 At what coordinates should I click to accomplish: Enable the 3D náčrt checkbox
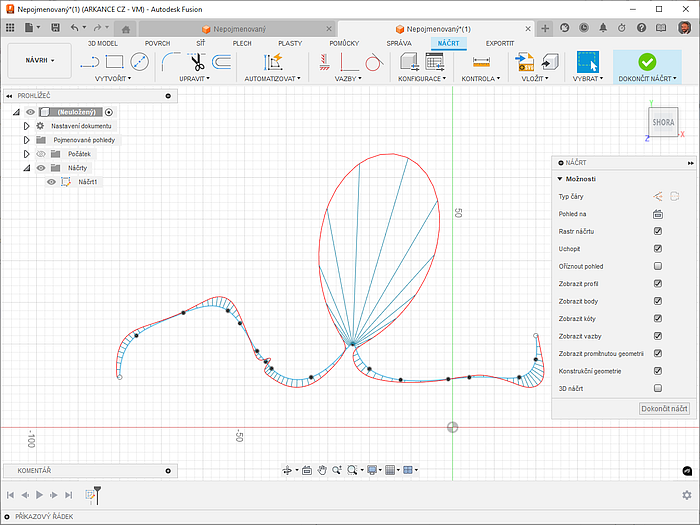(x=658, y=388)
